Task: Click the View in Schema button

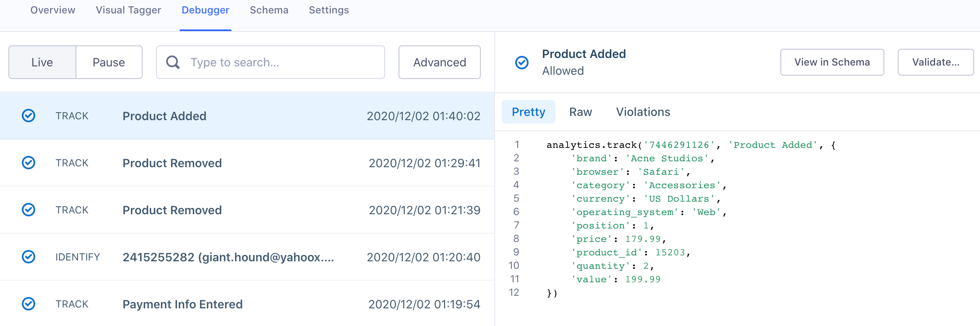Action: point(831,62)
